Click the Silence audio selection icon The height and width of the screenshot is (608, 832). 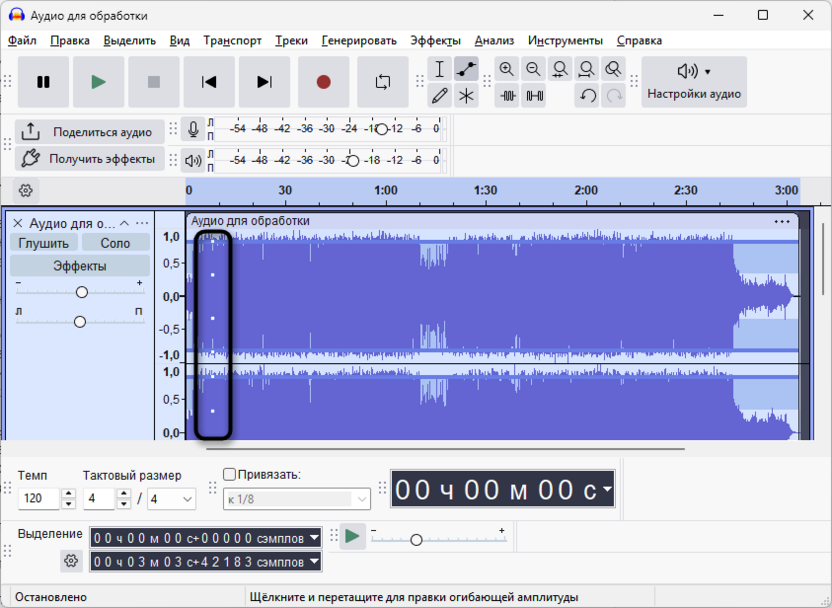pyautogui.click(x=534, y=95)
